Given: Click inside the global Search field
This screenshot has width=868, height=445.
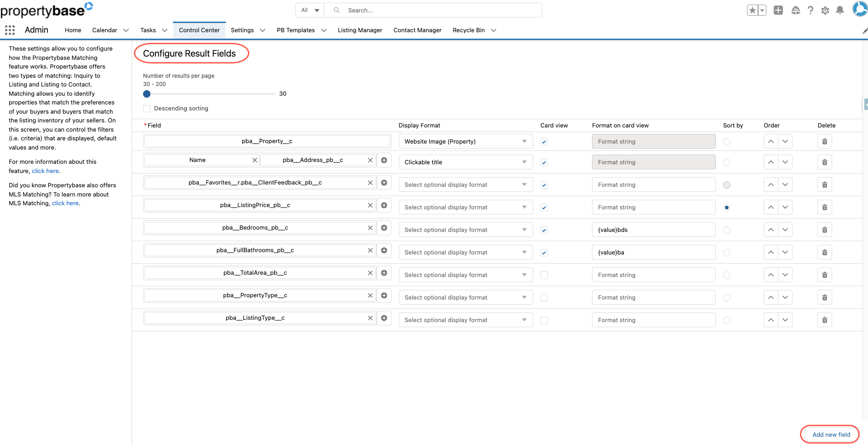Looking at the screenshot, I should 432,10.
